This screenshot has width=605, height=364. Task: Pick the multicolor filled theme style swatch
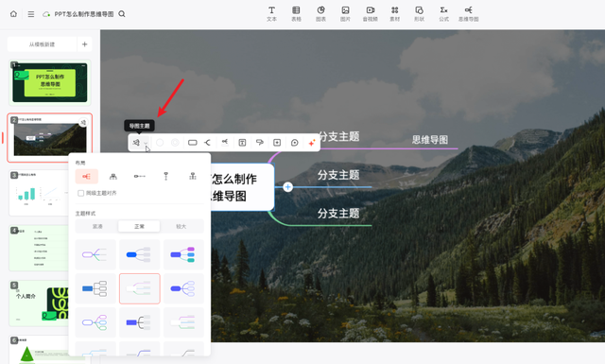182,254
